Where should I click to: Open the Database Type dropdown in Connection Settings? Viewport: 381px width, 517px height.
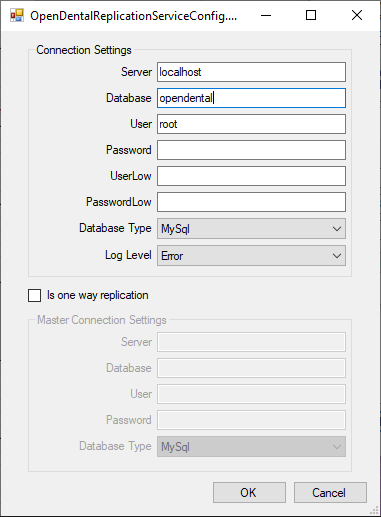tap(251, 229)
